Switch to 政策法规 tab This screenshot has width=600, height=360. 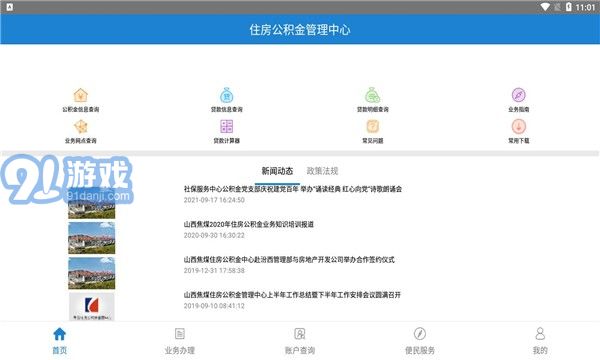pos(322,171)
